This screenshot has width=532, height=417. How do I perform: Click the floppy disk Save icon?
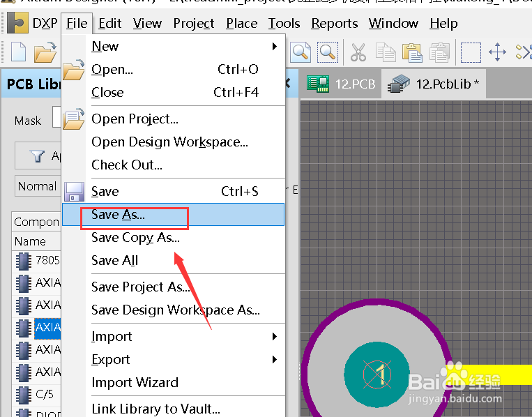[74, 192]
